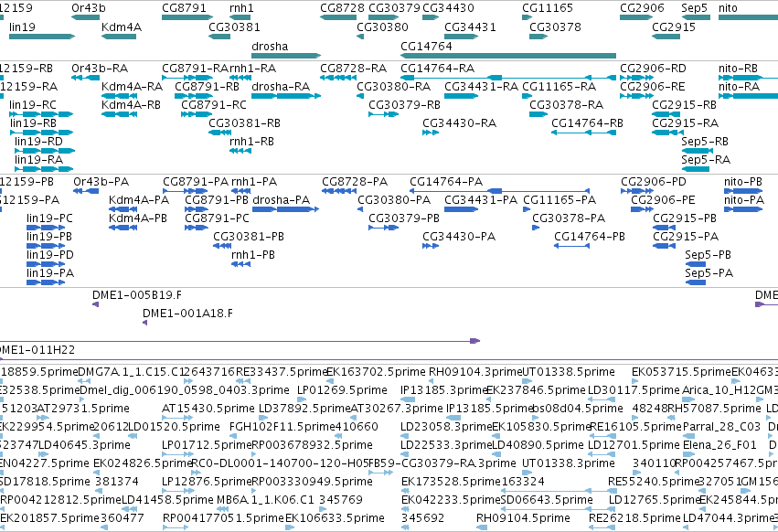This screenshot has width=778, height=532.
Task: Select the Kdm4A gene glyph
Action: pyautogui.click(x=119, y=37)
